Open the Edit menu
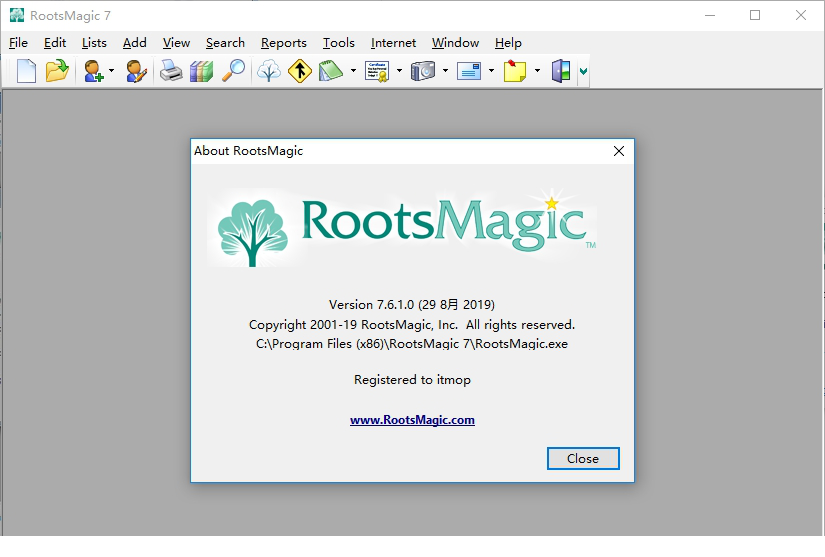The height and width of the screenshot is (557, 825). pos(55,43)
